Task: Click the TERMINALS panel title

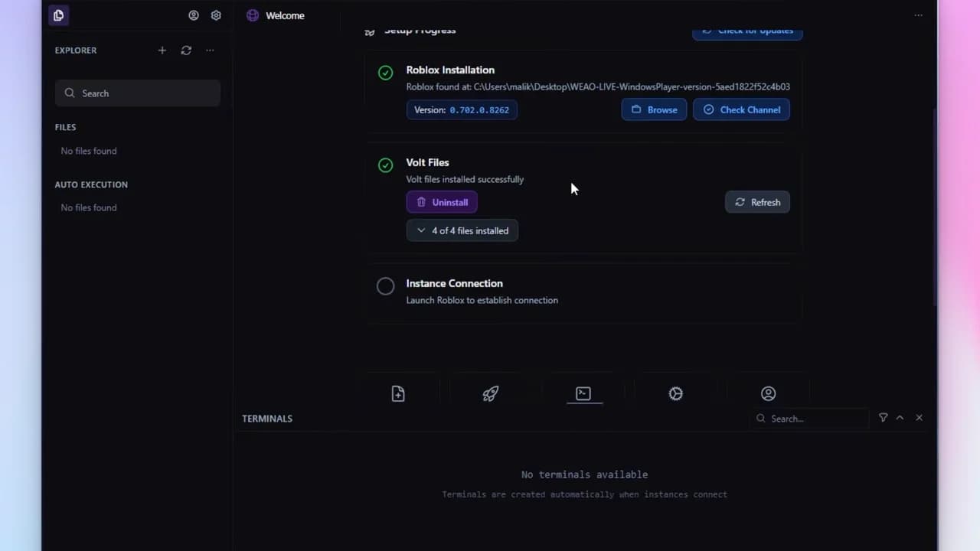Action: 267,419
